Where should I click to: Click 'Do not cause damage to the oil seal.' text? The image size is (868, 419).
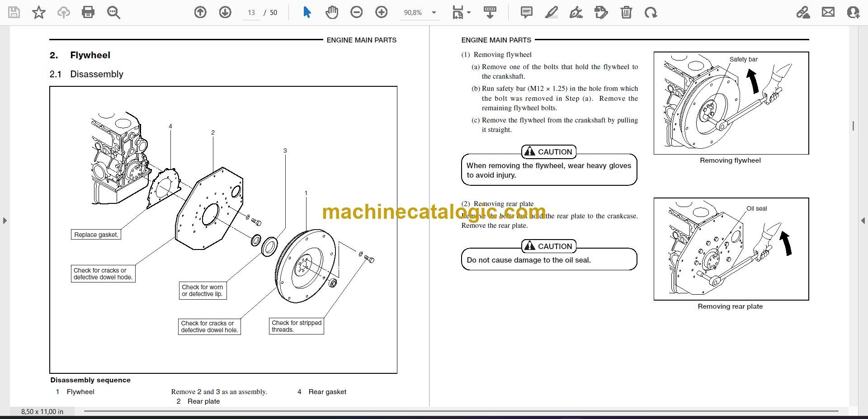click(528, 260)
